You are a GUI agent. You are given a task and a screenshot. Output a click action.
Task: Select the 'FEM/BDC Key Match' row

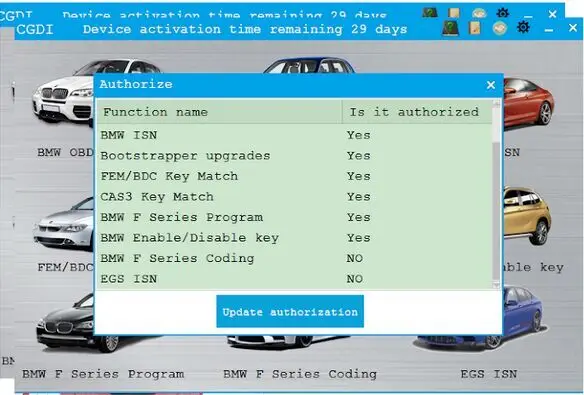click(294, 176)
